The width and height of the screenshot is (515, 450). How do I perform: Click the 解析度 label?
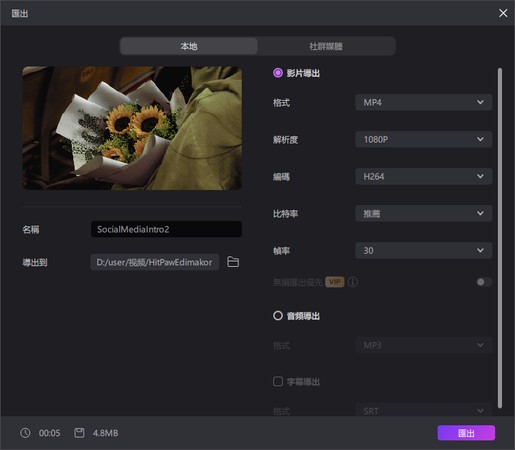pyautogui.click(x=285, y=140)
